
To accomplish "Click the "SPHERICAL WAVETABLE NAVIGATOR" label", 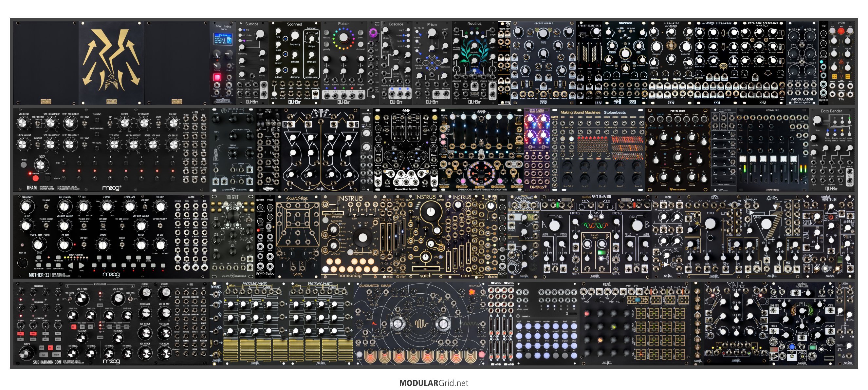I will (482, 190).
